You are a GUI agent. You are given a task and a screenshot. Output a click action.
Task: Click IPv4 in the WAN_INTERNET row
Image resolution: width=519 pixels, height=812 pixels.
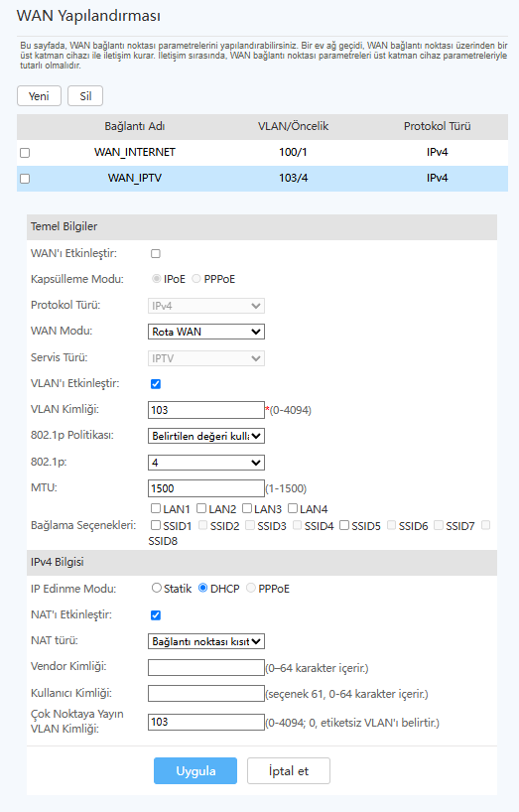coord(438,152)
